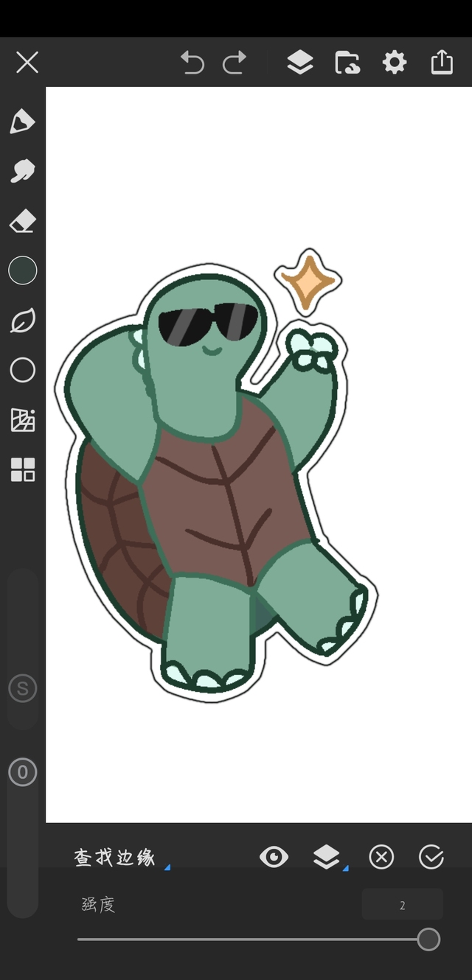Viewport: 472px width, 980px height.
Task: Expand the 查找边缘 filter dropdown
Action: coord(118,858)
